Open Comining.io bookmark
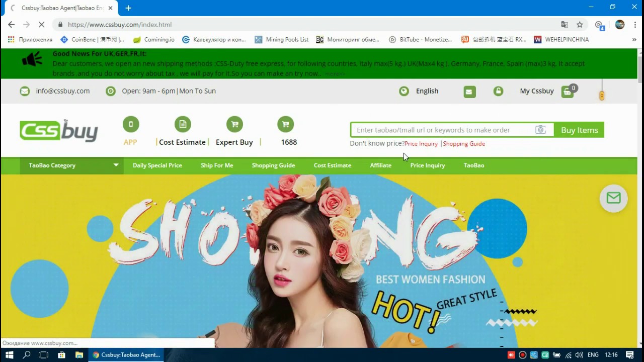Viewport: 644px width, 362px height. 153,39
